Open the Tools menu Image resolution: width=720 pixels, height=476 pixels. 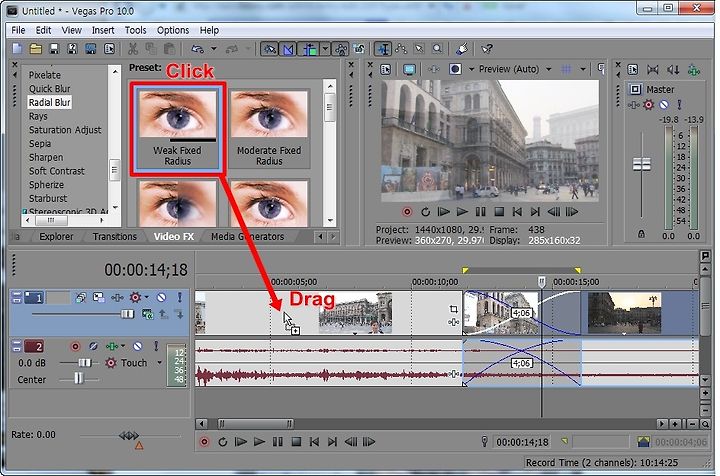coord(135,30)
